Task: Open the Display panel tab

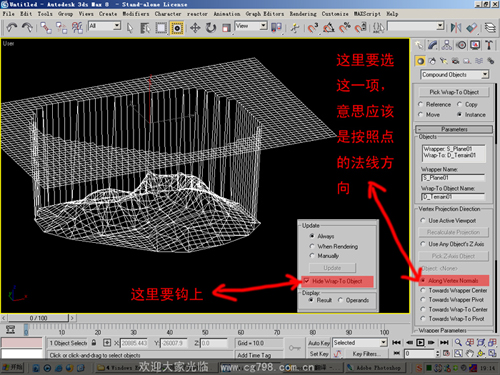Action: point(475,45)
